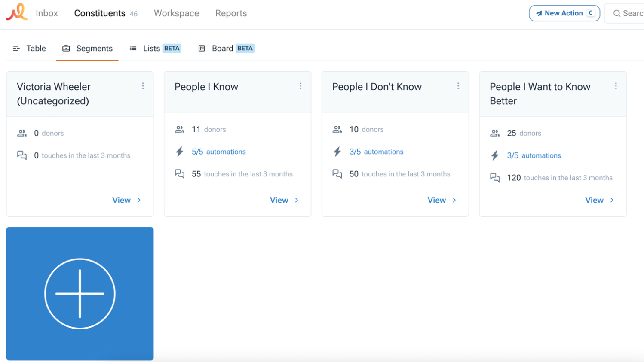This screenshot has width=644, height=362.
Task: Click lightning icon in People I Want to Know Better
Action: [495, 155]
